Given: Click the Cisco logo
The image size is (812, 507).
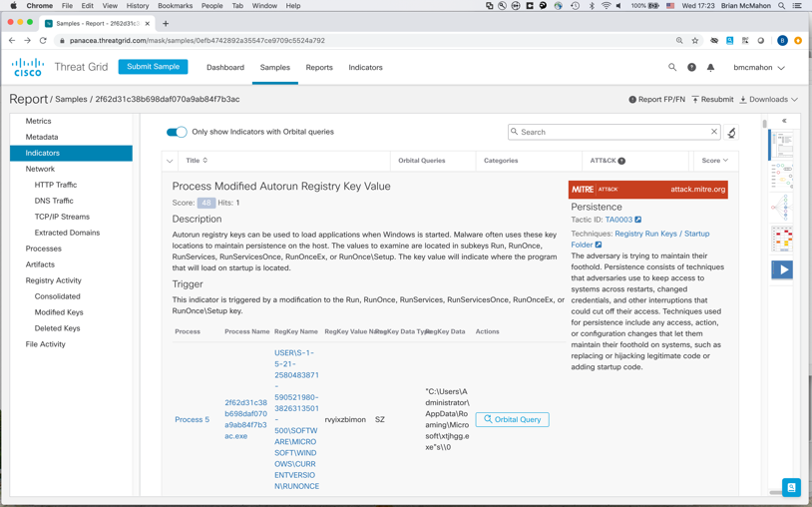Looking at the screenshot, I should pos(28,68).
